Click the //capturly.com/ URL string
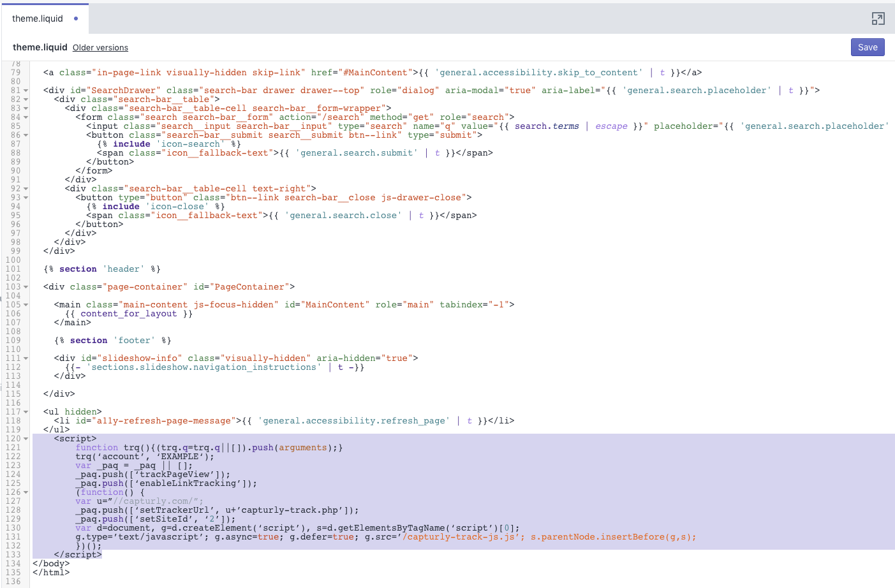895x588 pixels. pyautogui.click(x=155, y=501)
